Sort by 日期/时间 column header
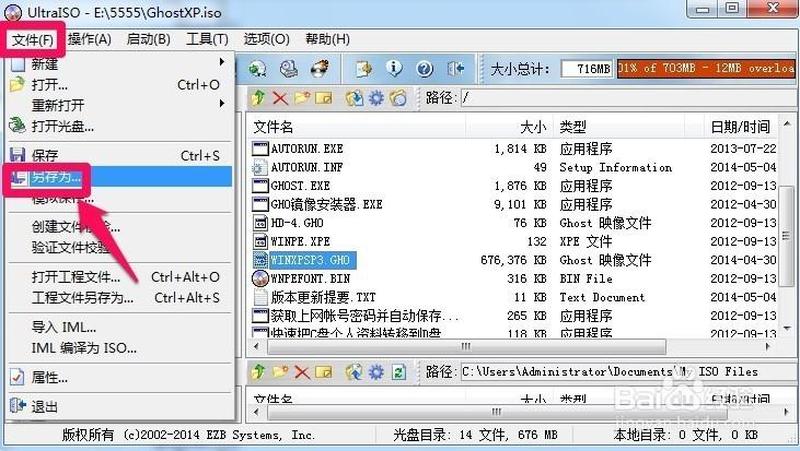800x451 pixels. (740, 127)
